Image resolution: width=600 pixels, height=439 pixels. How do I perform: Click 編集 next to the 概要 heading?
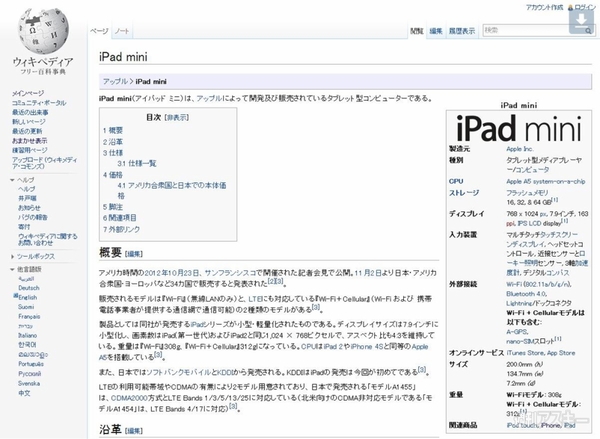(x=134, y=254)
